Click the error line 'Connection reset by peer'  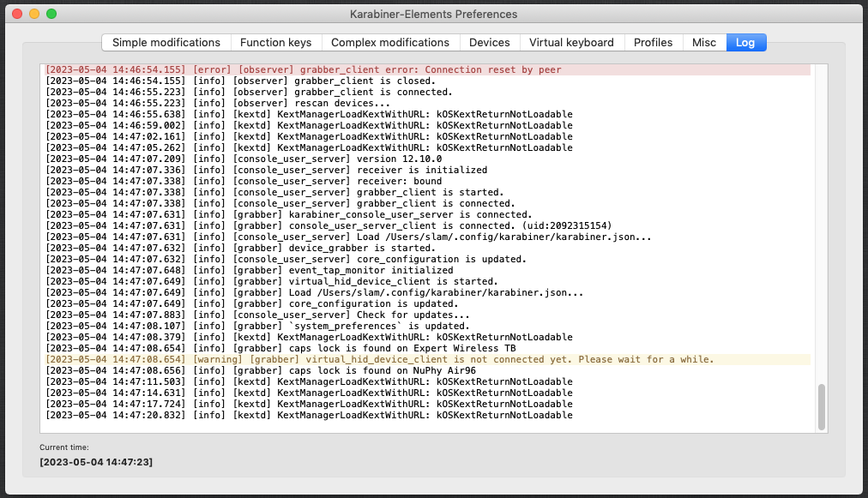point(427,69)
